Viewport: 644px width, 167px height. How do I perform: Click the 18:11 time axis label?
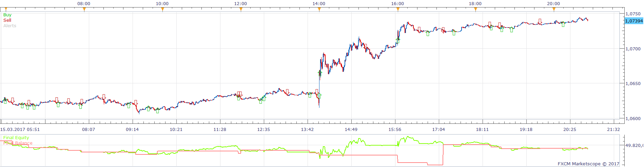(x=482, y=130)
